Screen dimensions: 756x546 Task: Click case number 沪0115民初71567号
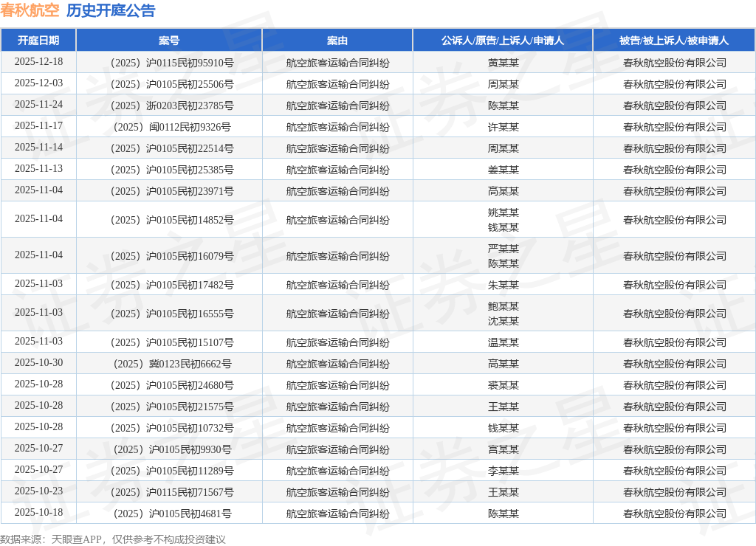pyautogui.click(x=172, y=492)
